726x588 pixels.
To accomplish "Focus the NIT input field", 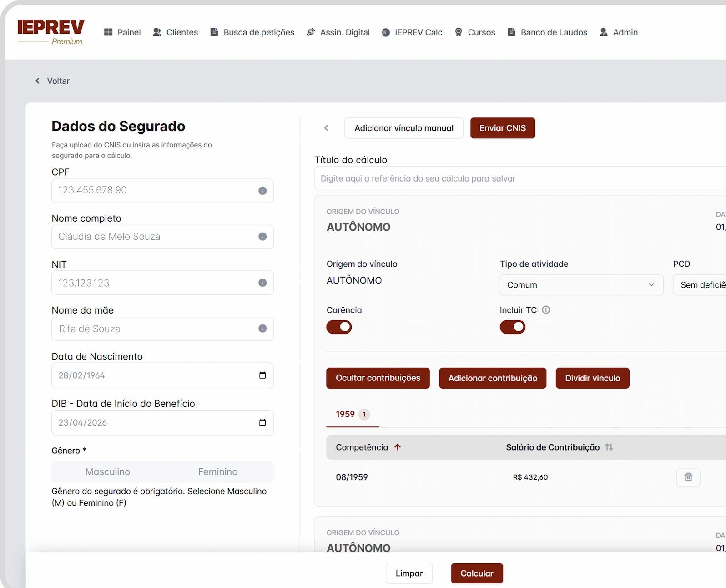I will pos(163,283).
